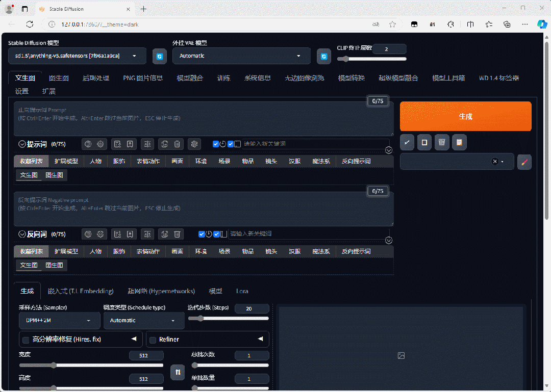
Task: Select 魔法系 category in the 反向词 panel
Action: pos(321,251)
